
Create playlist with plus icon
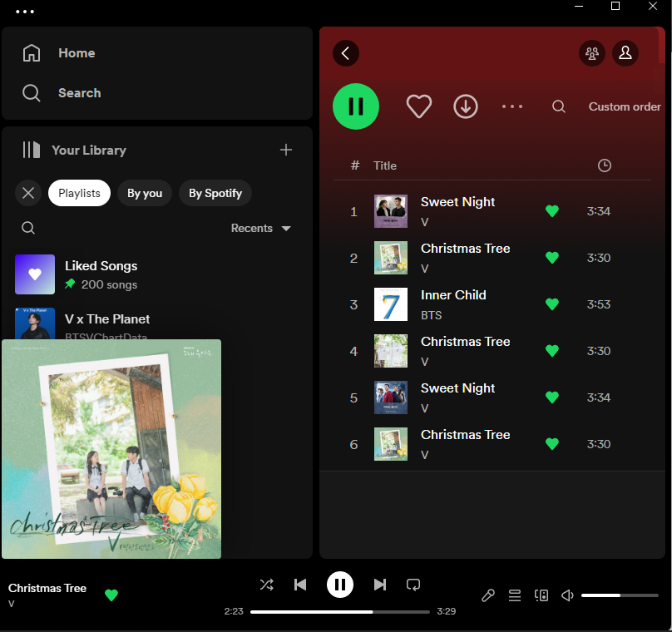coord(286,150)
